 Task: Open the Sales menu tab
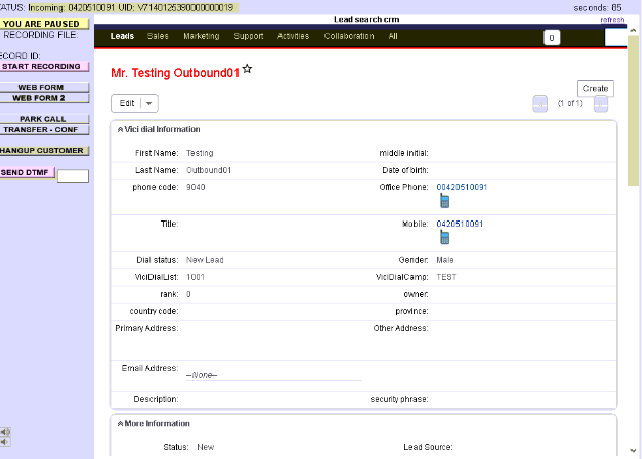(x=158, y=36)
